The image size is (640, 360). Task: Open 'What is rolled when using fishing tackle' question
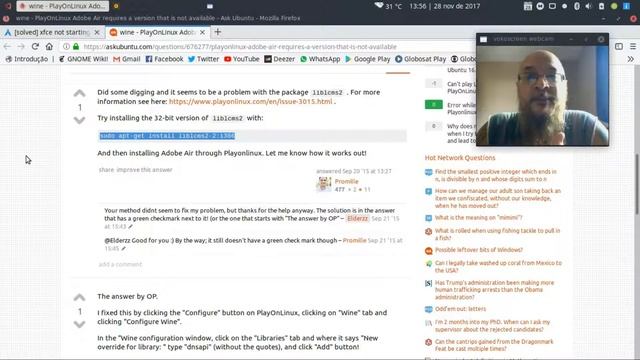pyautogui.click(x=497, y=234)
